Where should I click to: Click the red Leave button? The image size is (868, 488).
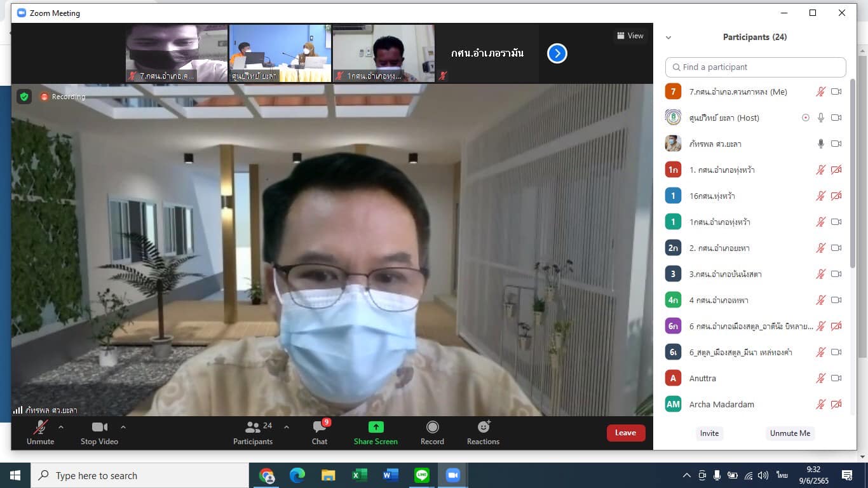pyautogui.click(x=625, y=433)
